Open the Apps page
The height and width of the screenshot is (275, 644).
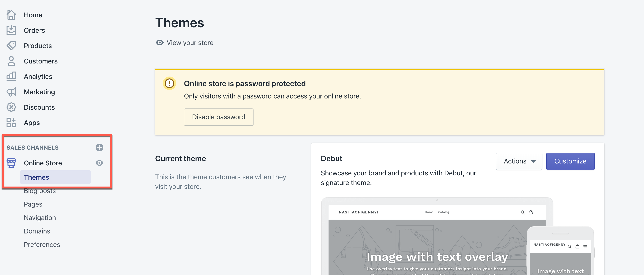click(x=32, y=123)
